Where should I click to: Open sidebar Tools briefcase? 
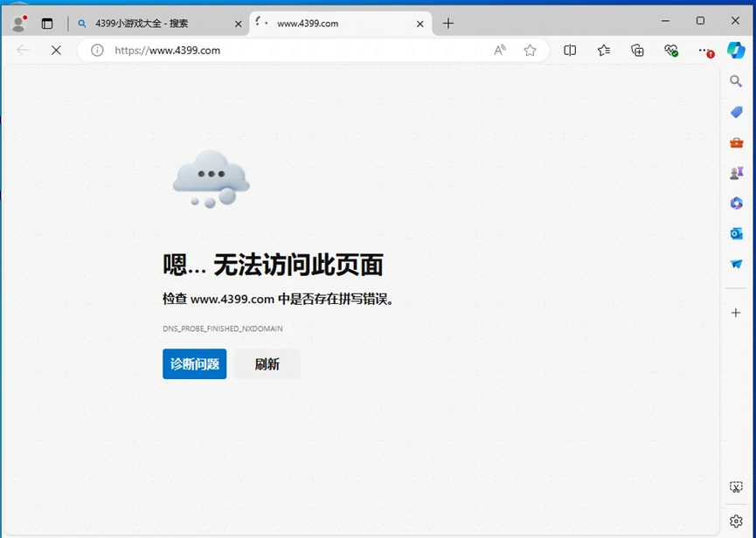[736, 142]
